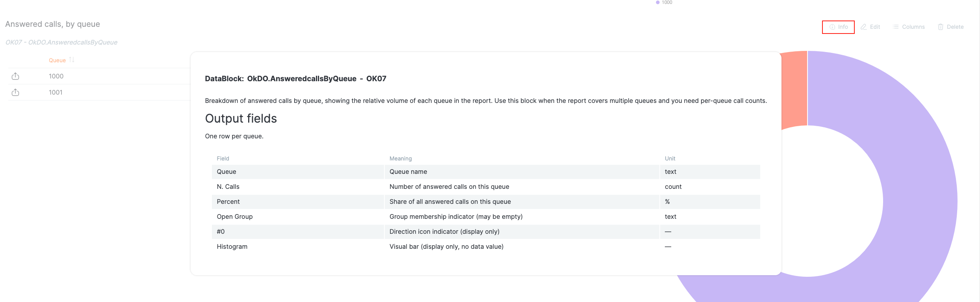Click 'One row per queue.' text
980x302 pixels.
[x=234, y=136]
